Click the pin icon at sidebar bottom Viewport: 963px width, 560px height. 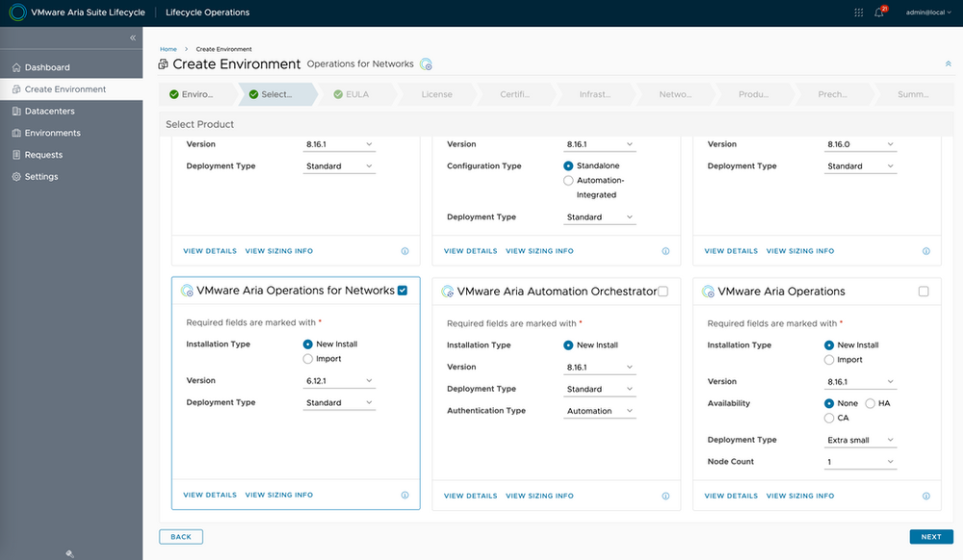tap(70, 553)
